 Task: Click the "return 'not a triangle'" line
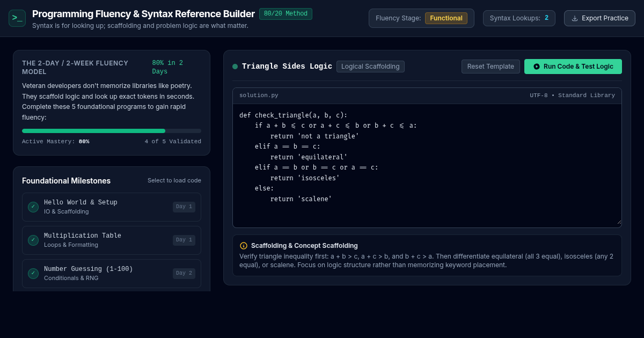(x=314, y=136)
